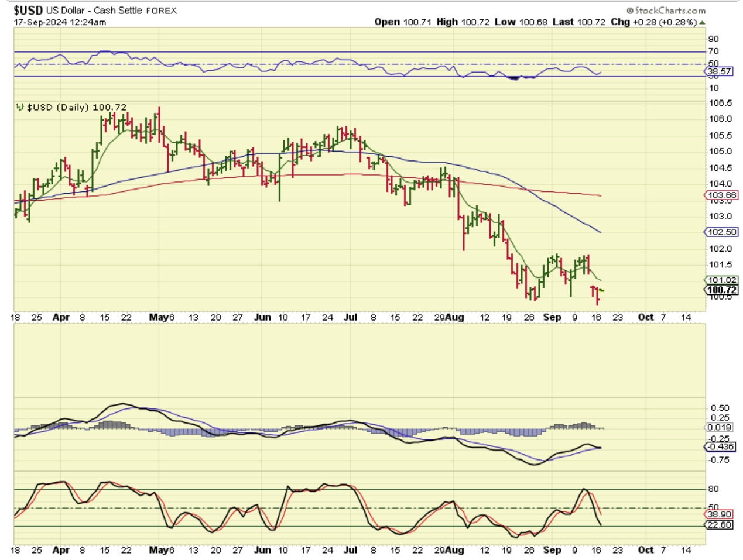Click the stochastic value label 22.60

coord(719,525)
